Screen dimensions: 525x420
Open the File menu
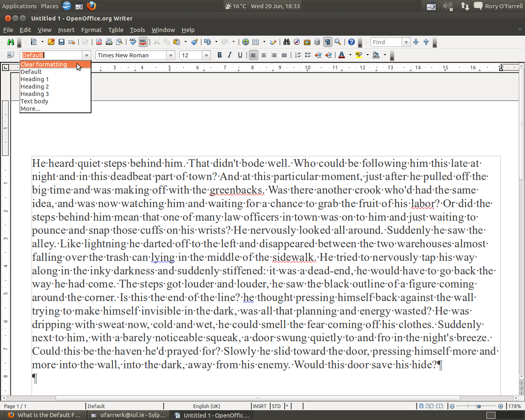8,30
